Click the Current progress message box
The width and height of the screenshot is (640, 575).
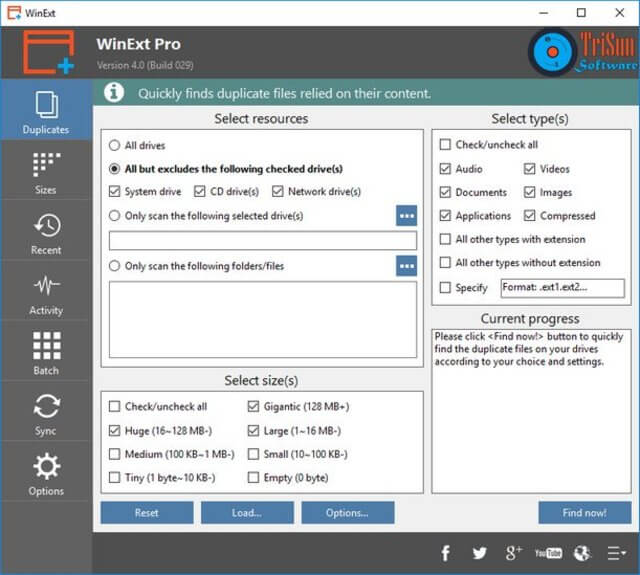pos(531,411)
